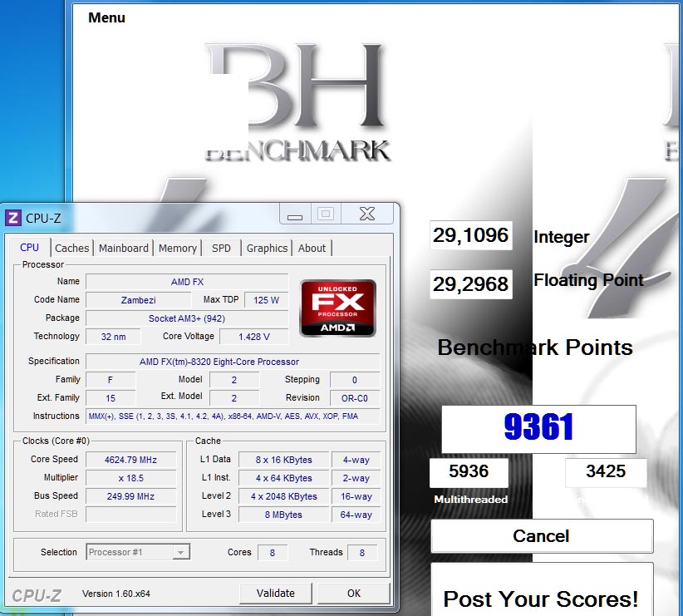Click the Bus Speed value 249.99 MHz
683x616 pixels.
[130, 496]
